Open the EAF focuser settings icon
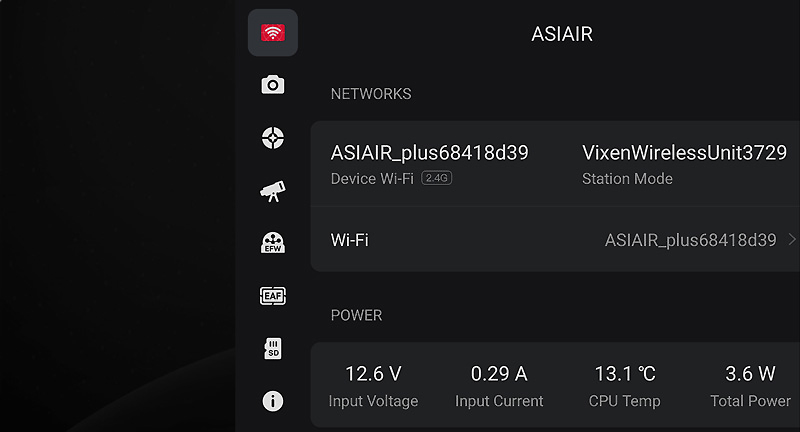Screen dimensions: 800x432 click(273, 296)
